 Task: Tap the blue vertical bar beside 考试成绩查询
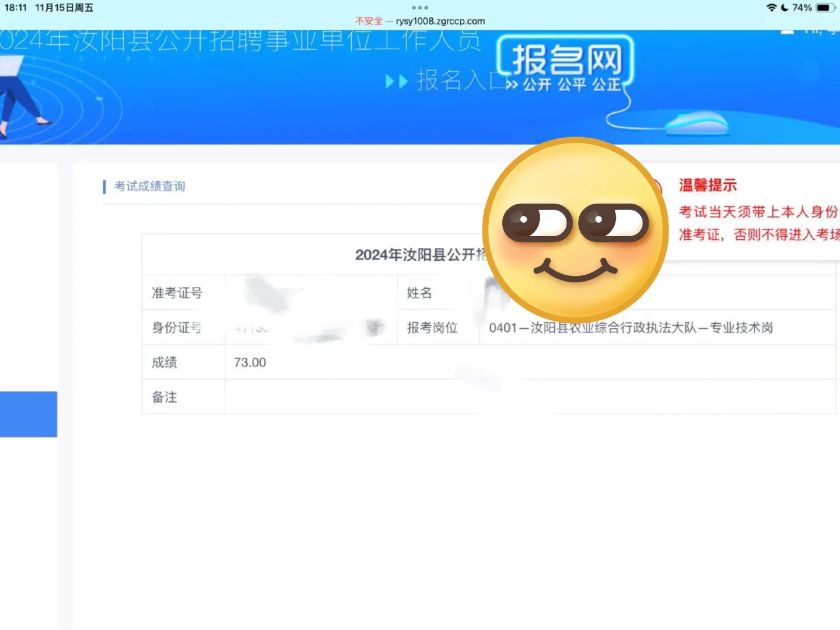tap(104, 186)
